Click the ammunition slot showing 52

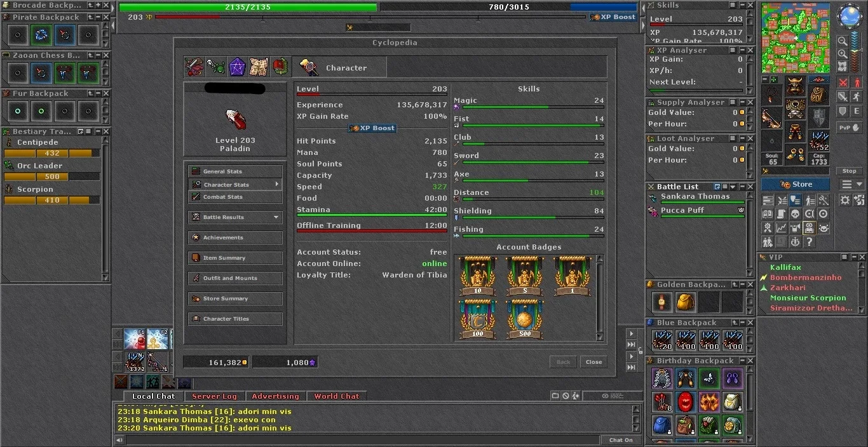tap(818, 140)
